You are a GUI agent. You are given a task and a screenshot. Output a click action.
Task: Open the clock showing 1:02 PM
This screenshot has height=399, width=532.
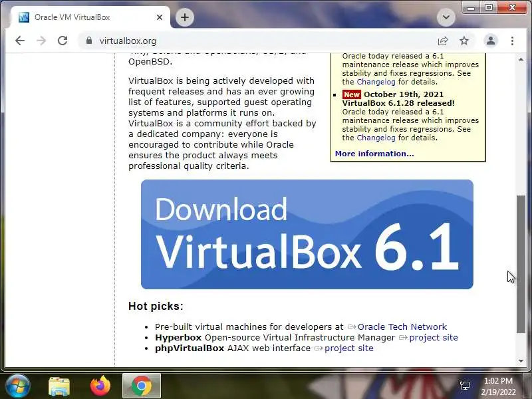pyautogui.click(x=498, y=386)
